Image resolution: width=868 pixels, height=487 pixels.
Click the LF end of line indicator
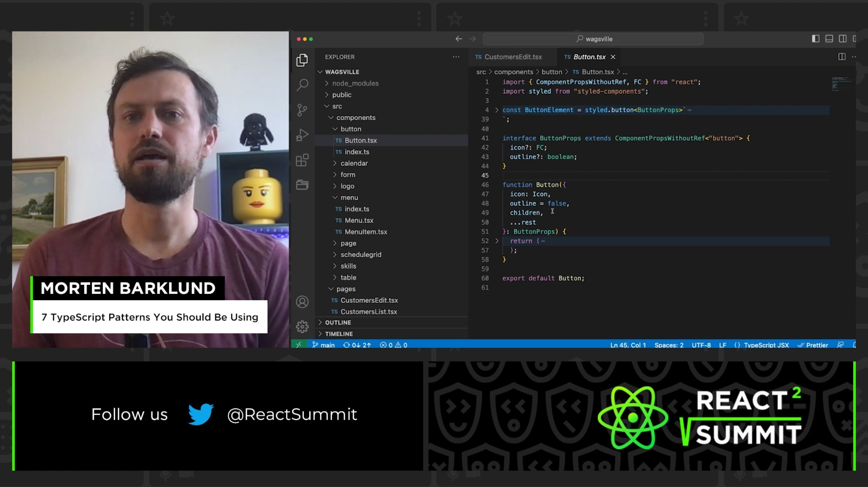coord(723,345)
